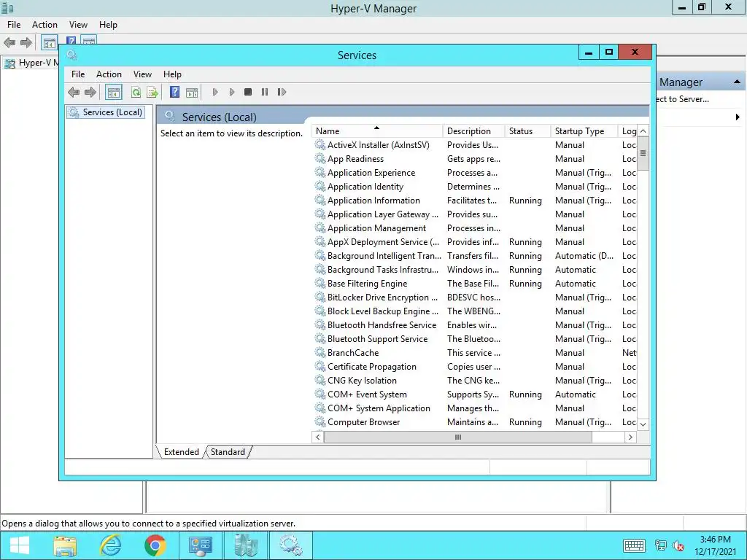Open View menu in Hyper-V Manager
This screenshot has height=560, width=747.
(x=78, y=25)
